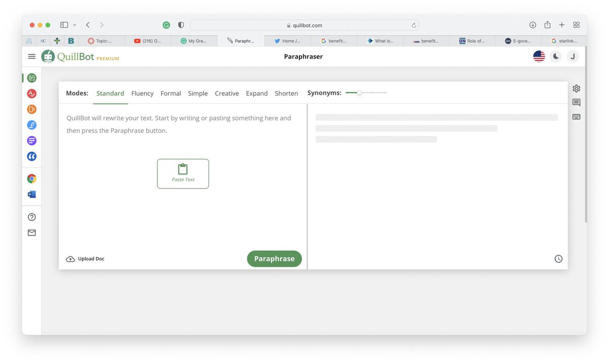Open the pinned B tab
The image size is (609, 364).
71,41
